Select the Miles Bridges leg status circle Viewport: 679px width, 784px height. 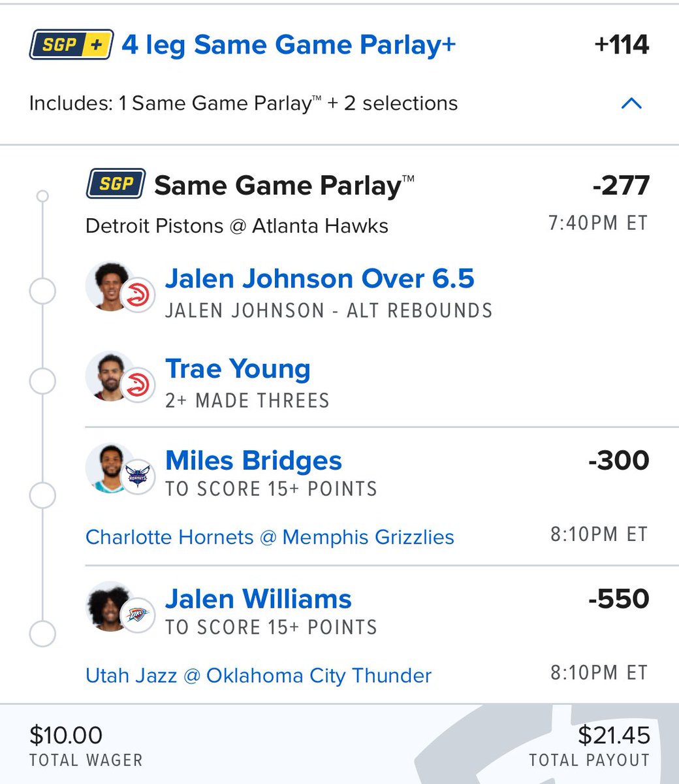pyautogui.click(x=43, y=495)
